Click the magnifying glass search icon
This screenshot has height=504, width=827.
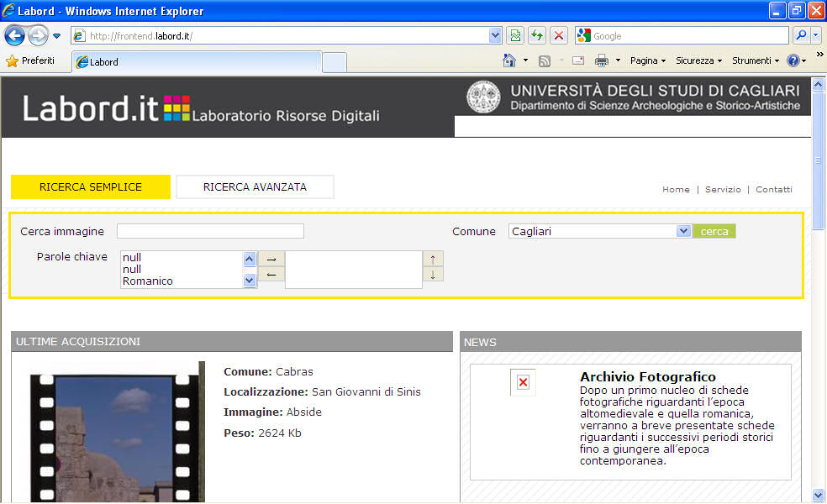point(801,36)
